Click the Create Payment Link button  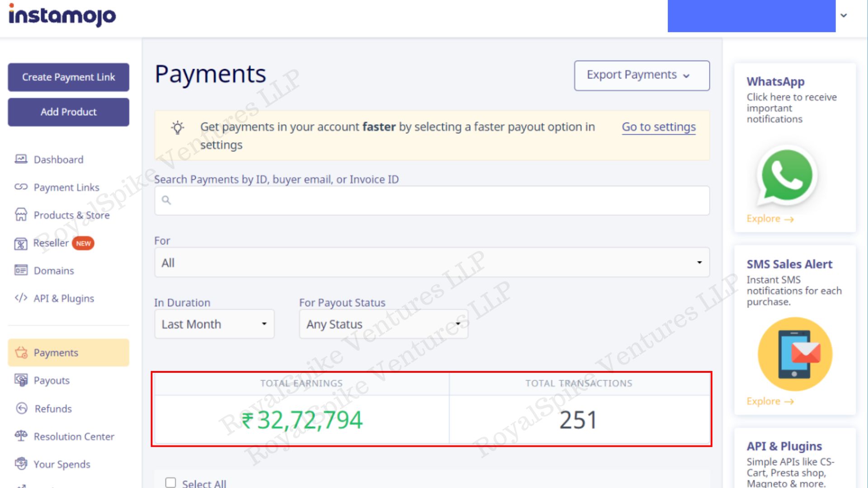pyautogui.click(x=68, y=77)
